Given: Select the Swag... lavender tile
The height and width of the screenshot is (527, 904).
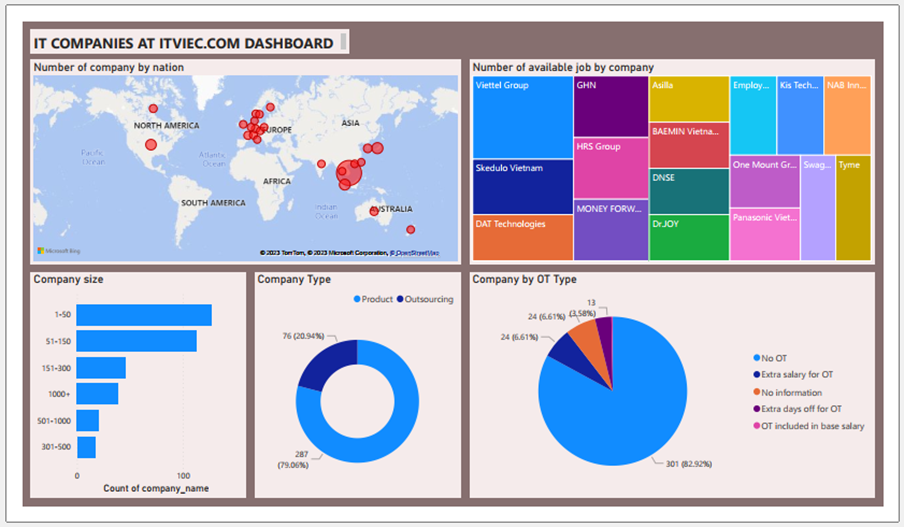Looking at the screenshot, I should point(818,208).
